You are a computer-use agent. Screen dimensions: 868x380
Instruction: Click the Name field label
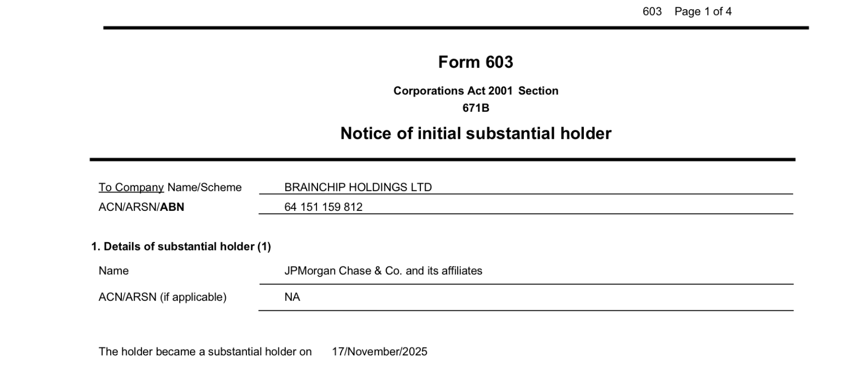coord(114,271)
